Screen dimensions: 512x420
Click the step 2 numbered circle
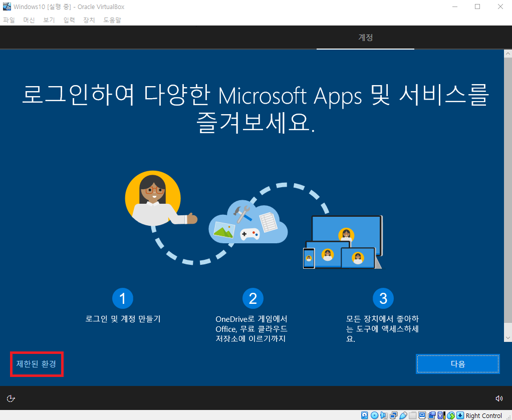click(x=252, y=298)
